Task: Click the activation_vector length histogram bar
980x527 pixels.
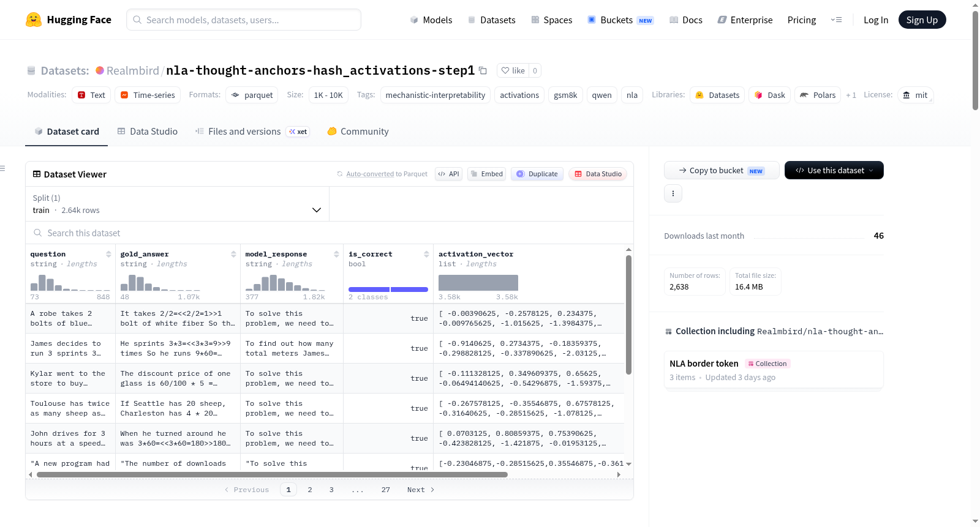Action: [478, 283]
